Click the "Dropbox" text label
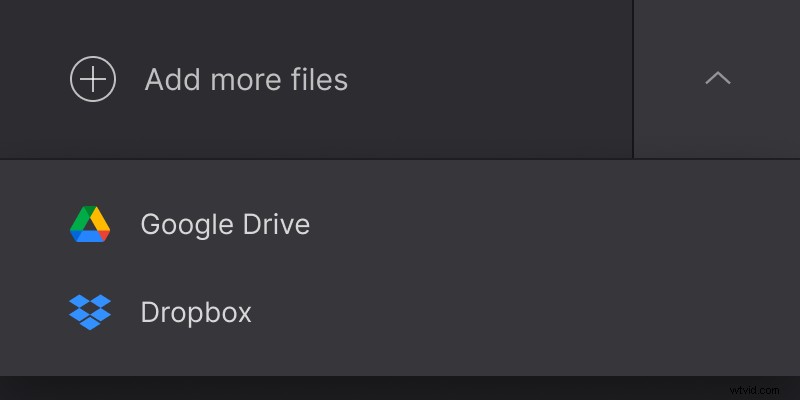This screenshot has width=800, height=400. 196,312
